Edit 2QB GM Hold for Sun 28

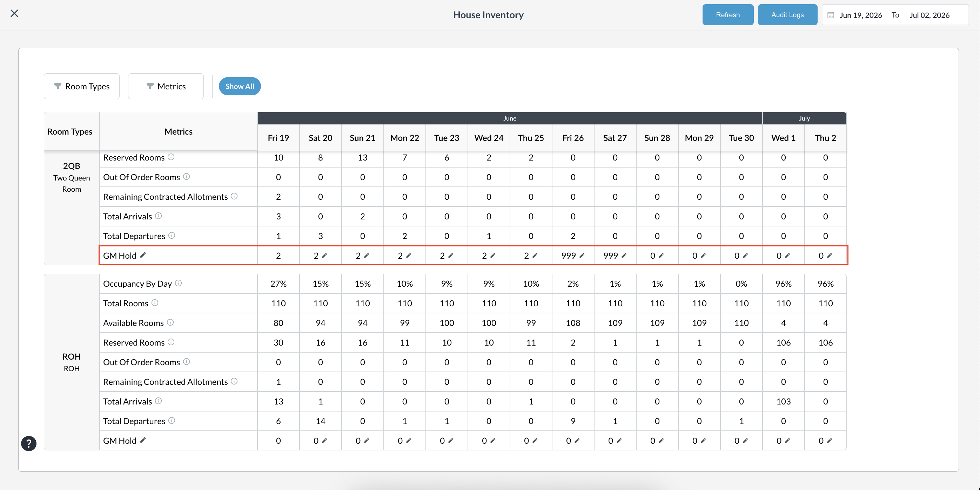tap(661, 256)
